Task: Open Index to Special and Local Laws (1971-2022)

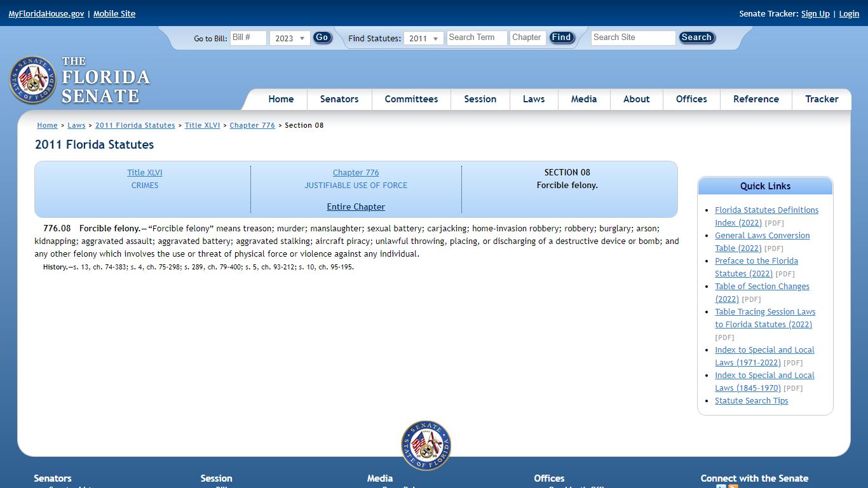Action: click(764, 356)
